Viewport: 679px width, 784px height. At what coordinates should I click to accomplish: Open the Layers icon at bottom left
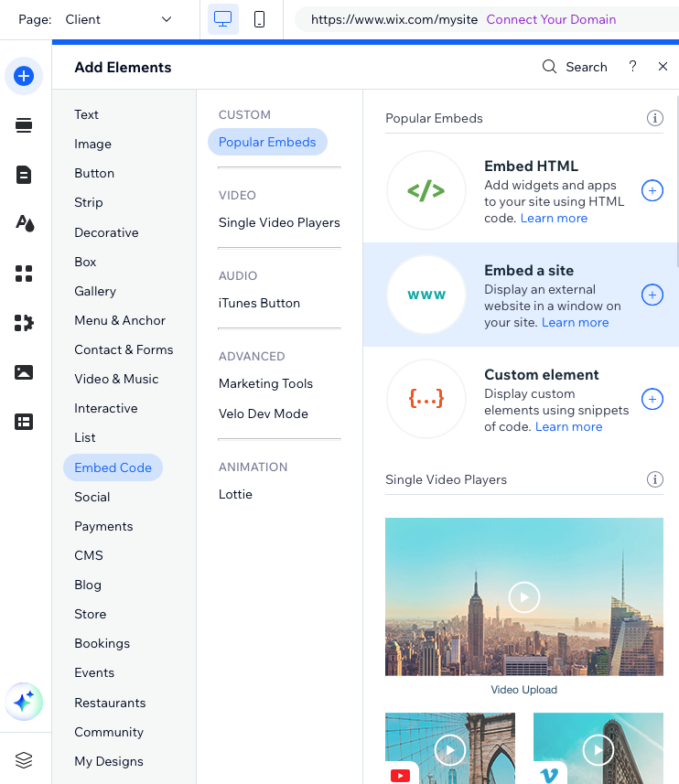(x=24, y=760)
